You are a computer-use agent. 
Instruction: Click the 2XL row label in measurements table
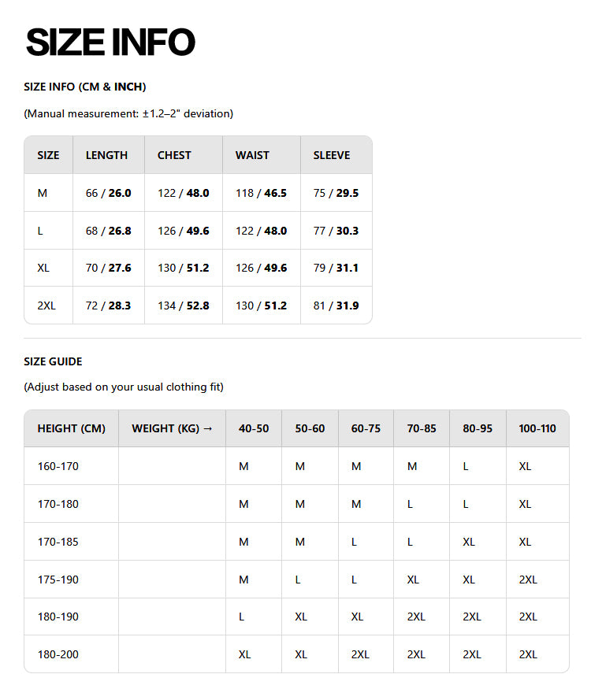point(46,306)
